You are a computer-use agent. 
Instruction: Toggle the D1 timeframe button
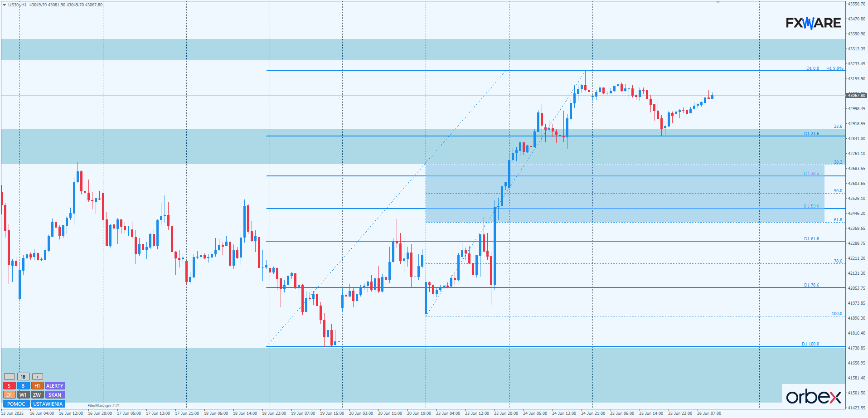[x=9, y=395]
